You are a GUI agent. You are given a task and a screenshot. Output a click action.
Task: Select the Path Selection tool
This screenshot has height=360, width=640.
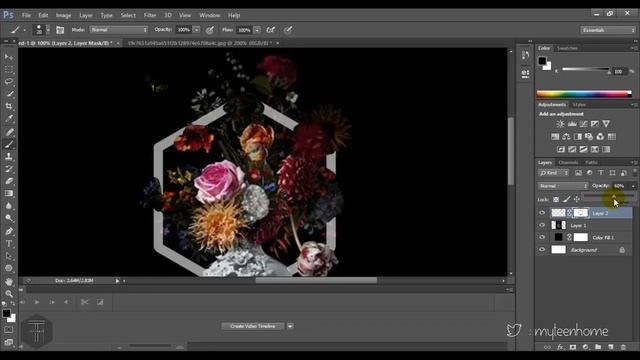tap(9, 256)
